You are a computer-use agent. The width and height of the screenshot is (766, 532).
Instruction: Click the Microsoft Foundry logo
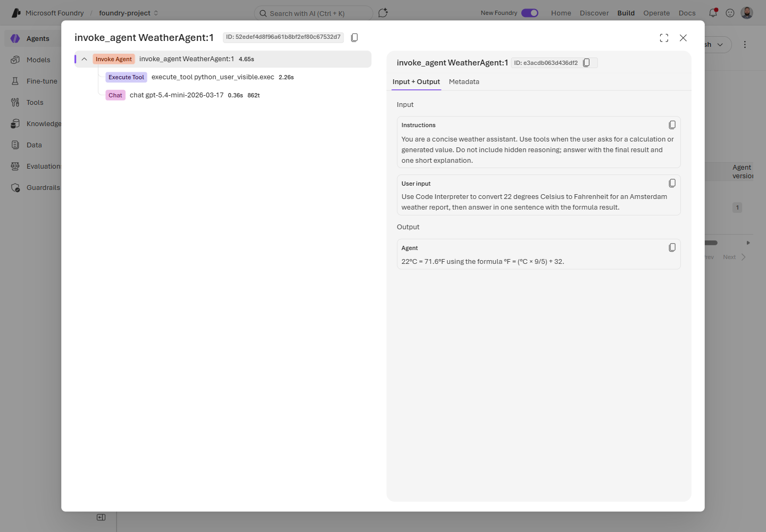[x=16, y=13]
